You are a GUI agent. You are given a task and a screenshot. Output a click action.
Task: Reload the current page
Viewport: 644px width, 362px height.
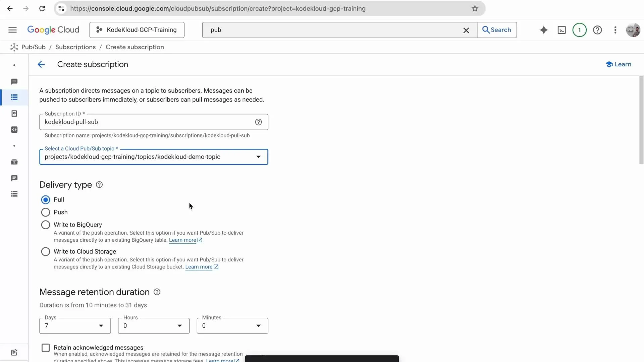42,9
